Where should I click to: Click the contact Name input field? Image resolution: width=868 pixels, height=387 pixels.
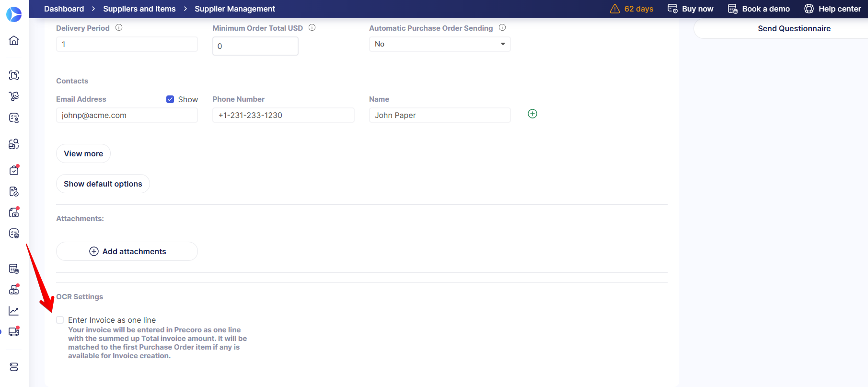440,115
